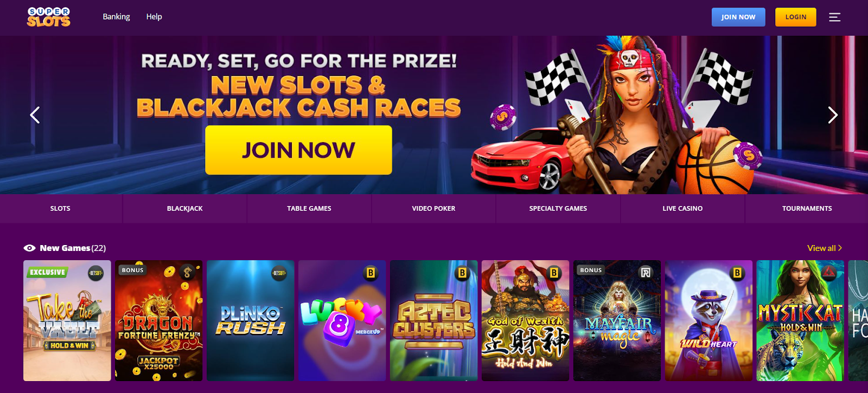
Task: Click the Super Slots logo
Action: click(x=49, y=17)
